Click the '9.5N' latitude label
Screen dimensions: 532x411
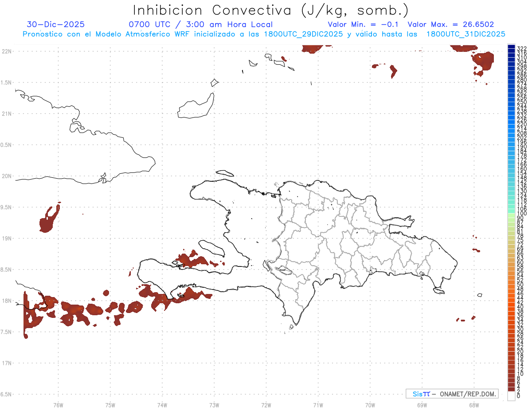[x=6, y=207]
